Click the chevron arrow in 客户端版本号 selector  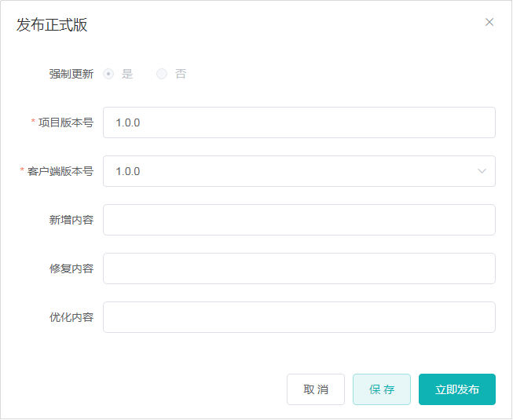pos(482,171)
